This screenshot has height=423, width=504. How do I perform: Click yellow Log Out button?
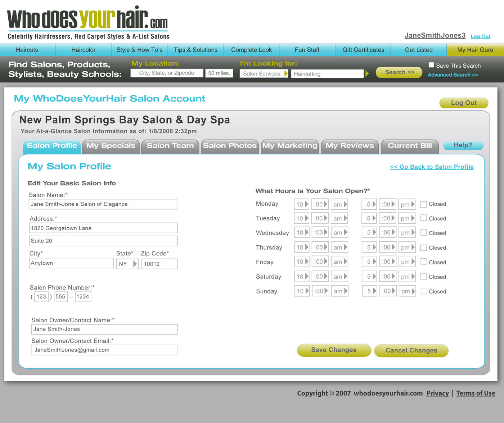[464, 103]
